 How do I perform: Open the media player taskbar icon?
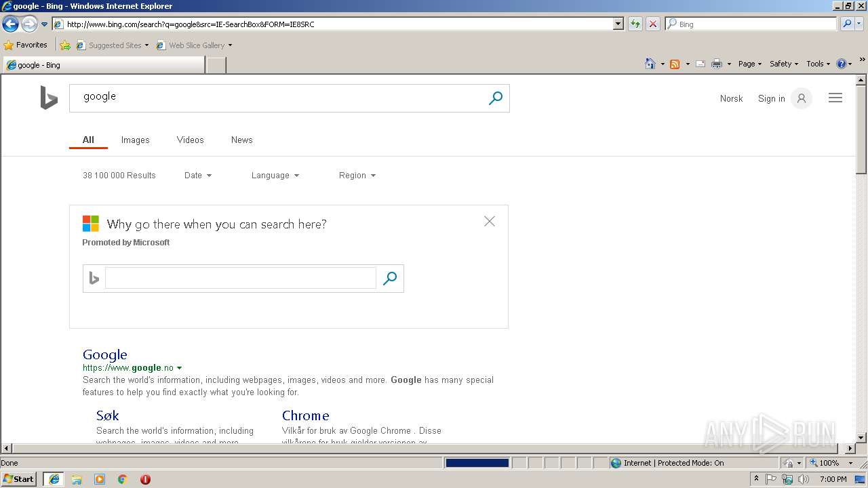(x=100, y=479)
